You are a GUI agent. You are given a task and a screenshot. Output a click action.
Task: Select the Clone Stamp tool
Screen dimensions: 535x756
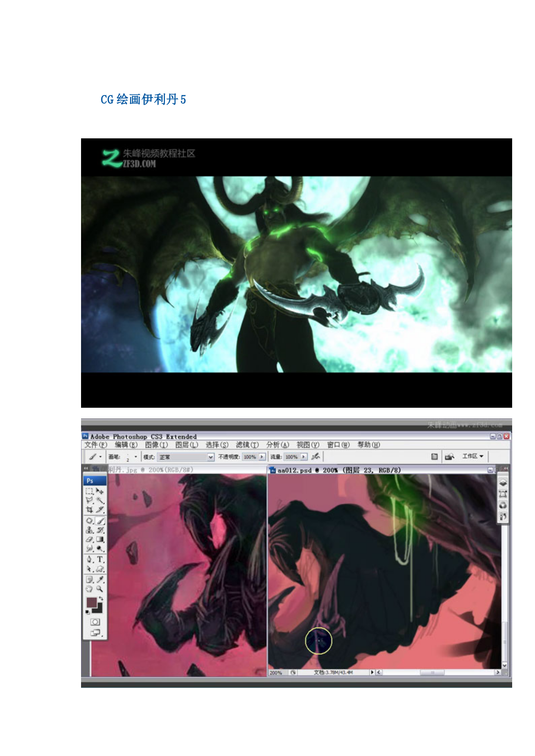[89, 530]
